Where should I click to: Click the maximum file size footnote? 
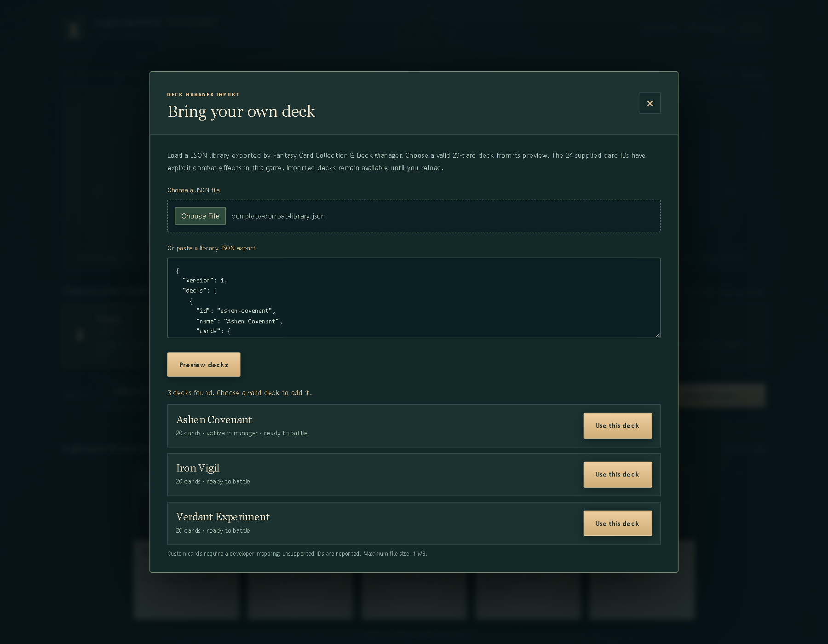pyautogui.click(x=395, y=554)
